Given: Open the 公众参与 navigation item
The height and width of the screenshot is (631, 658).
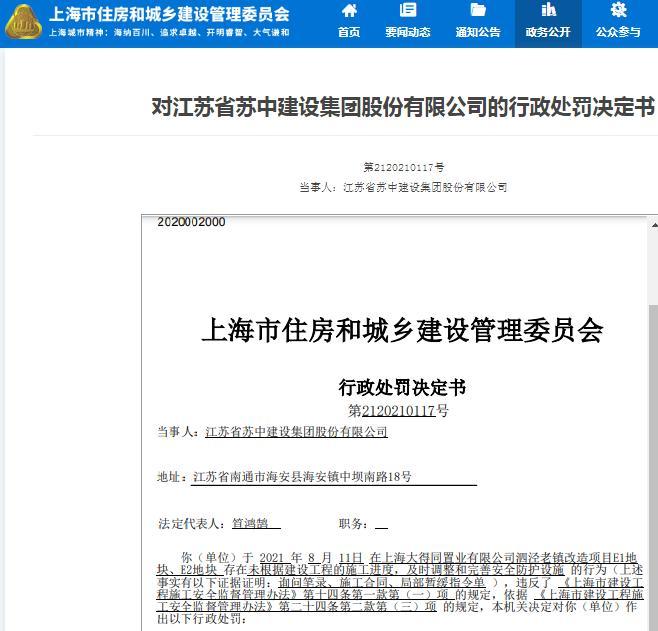Looking at the screenshot, I should tap(618, 32).
